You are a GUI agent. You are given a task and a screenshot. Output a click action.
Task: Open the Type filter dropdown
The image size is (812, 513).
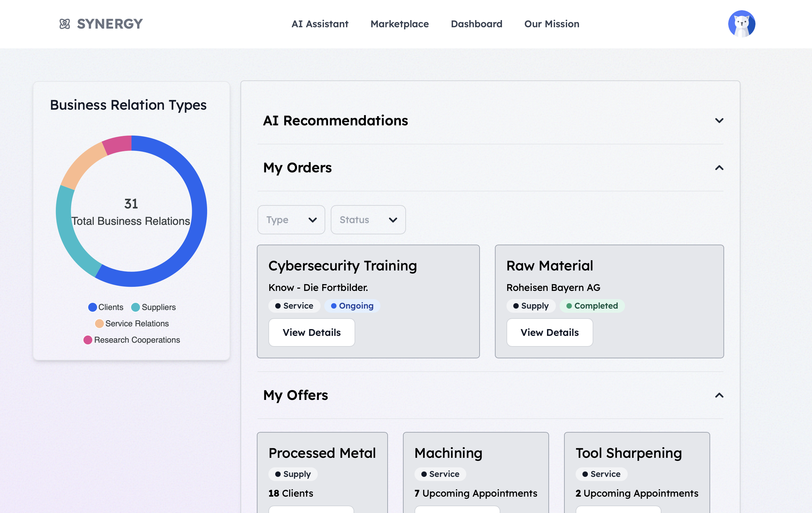(291, 220)
